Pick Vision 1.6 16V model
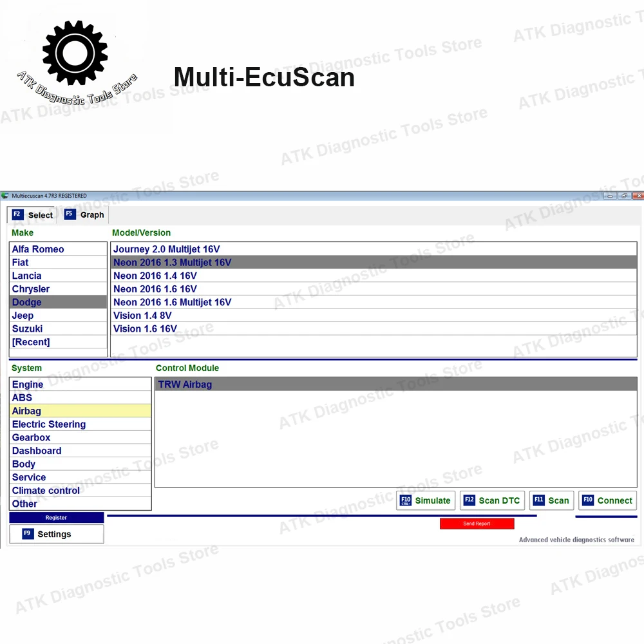 click(374, 328)
